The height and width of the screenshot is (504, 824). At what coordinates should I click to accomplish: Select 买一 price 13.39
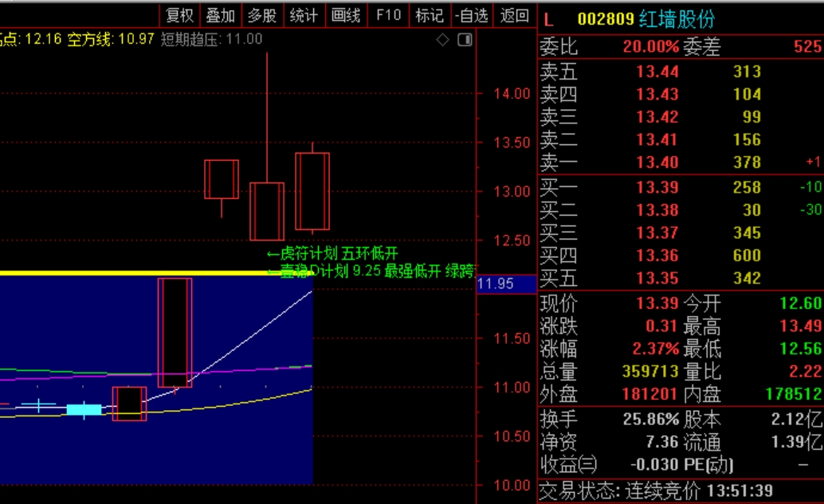click(657, 187)
